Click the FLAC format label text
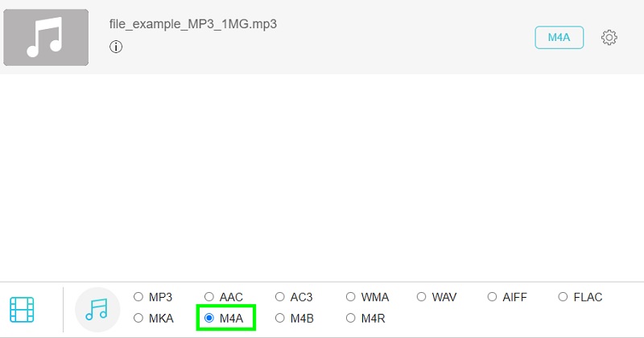This screenshot has width=644, height=338. (588, 297)
